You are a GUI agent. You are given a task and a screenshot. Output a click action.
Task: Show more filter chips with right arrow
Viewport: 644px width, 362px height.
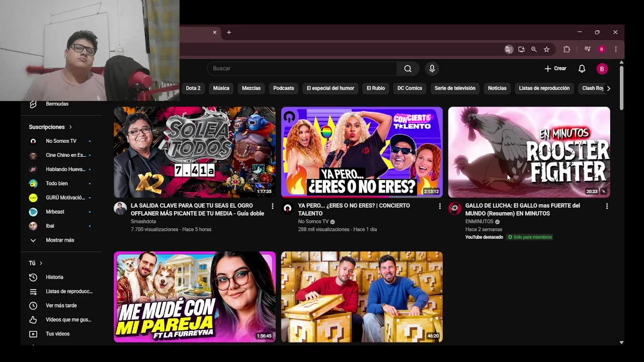click(x=608, y=88)
